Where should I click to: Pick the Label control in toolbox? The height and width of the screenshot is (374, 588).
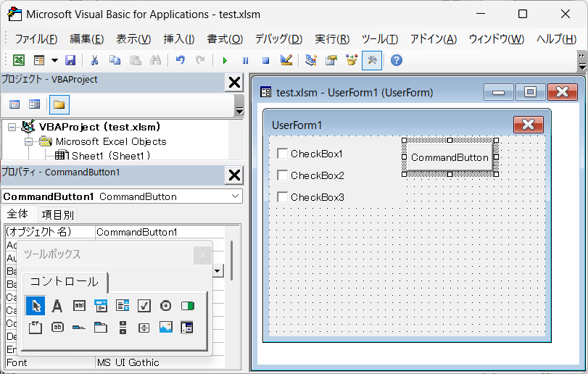click(x=57, y=305)
